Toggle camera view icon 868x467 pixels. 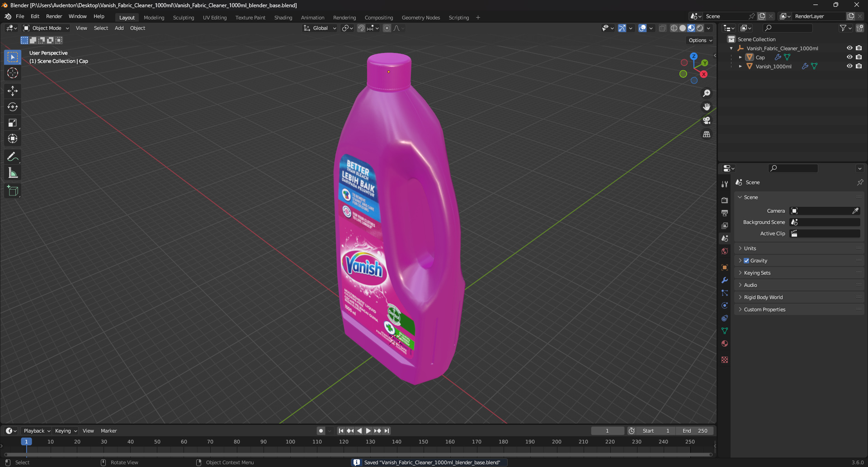(x=707, y=120)
